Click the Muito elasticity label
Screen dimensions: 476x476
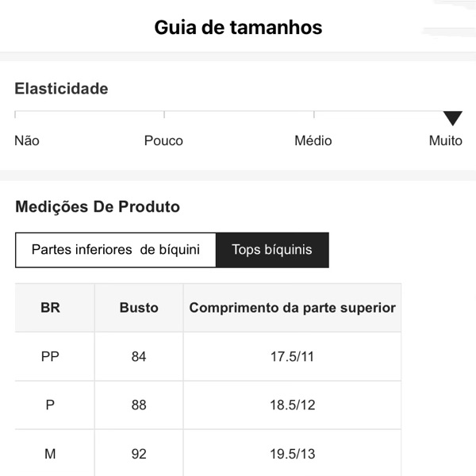445,140
